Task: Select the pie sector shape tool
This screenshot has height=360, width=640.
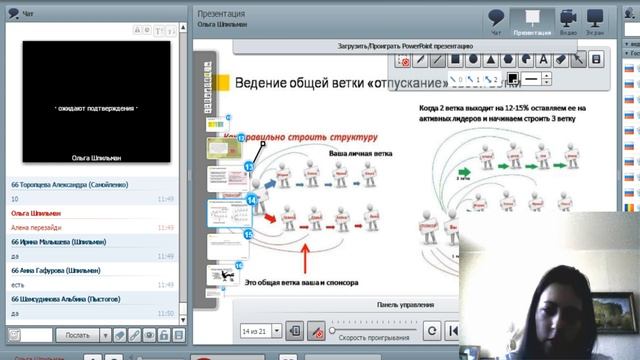Action: pos(526,60)
